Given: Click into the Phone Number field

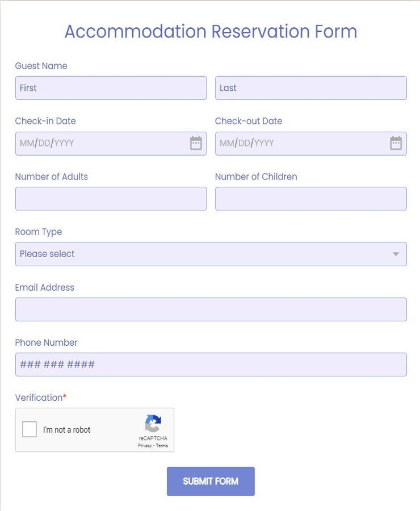Looking at the screenshot, I should [x=211, y=365].
